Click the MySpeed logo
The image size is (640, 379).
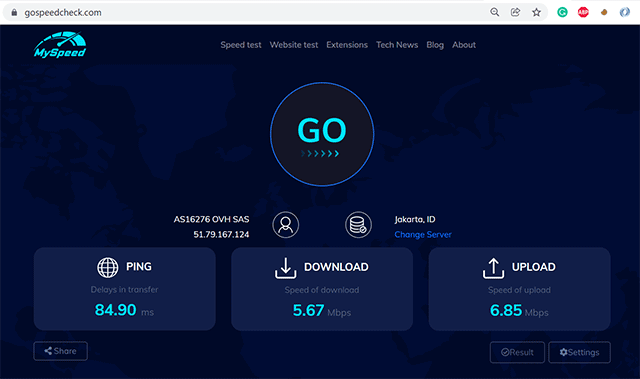[60, 45]
